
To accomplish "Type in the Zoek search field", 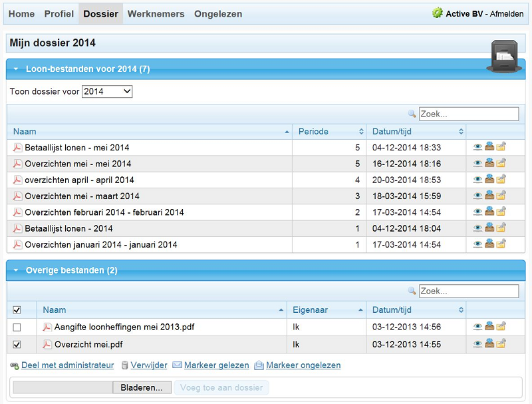I will (469, 113).
